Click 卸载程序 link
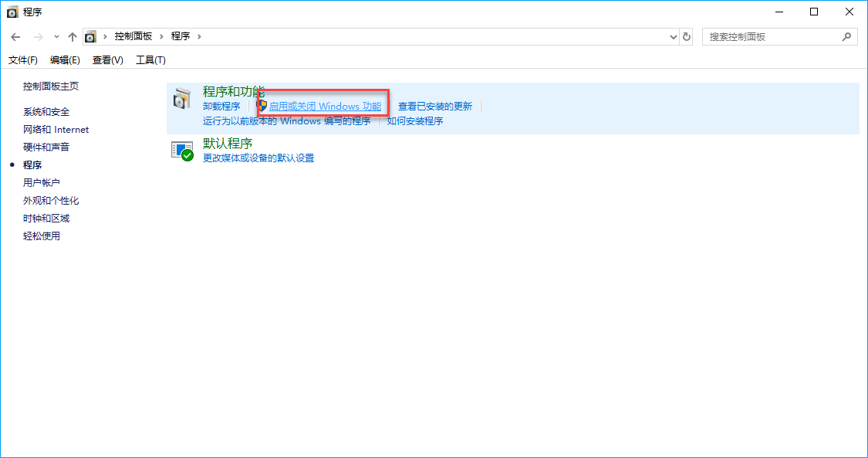The height and width of the screenshot is (458, 868). (221, 107)
